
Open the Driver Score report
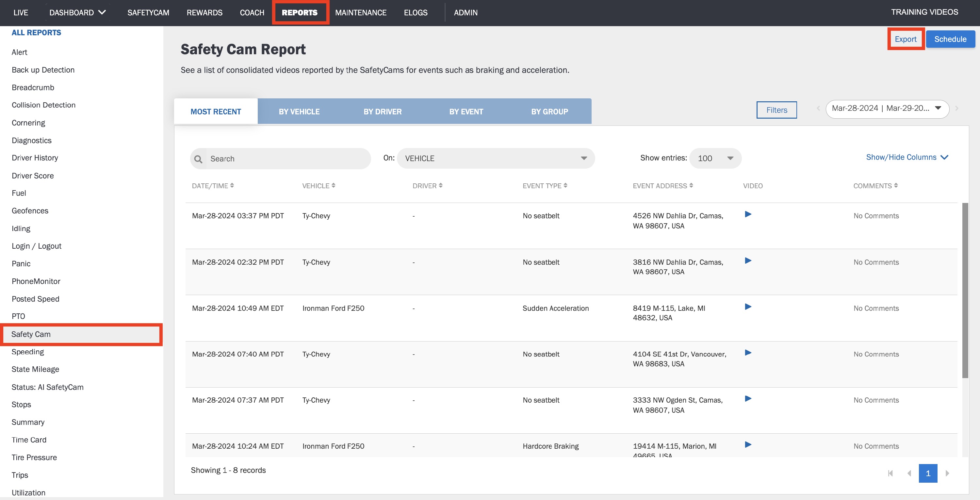[x=33, y=175]
